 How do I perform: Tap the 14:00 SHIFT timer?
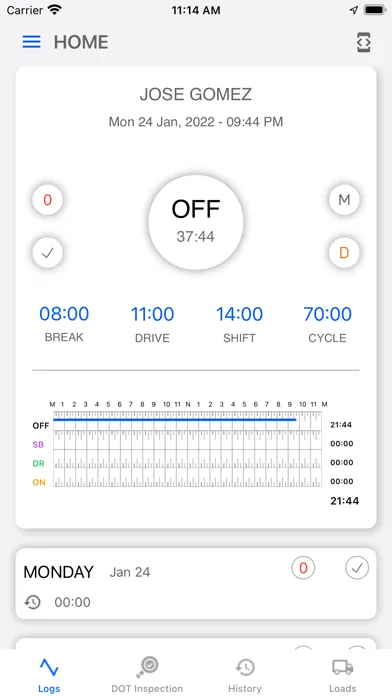[239, 324]
